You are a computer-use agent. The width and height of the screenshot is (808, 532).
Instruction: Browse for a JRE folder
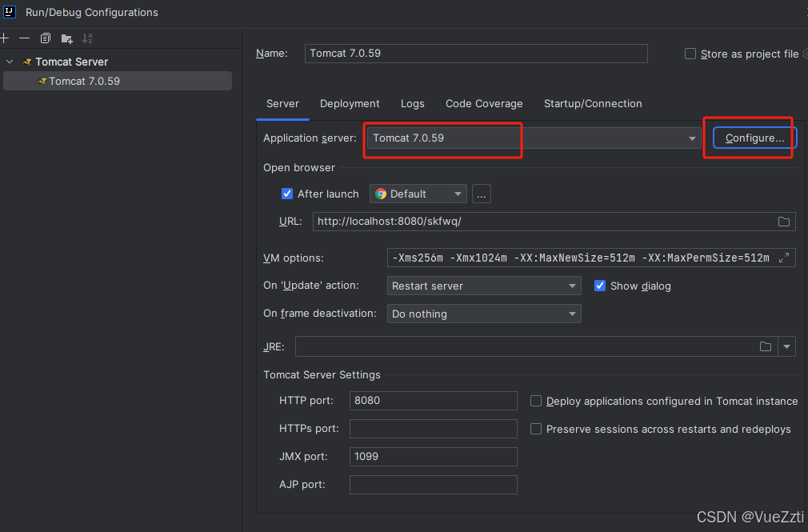pyautogui.click(x=766, y=346)
